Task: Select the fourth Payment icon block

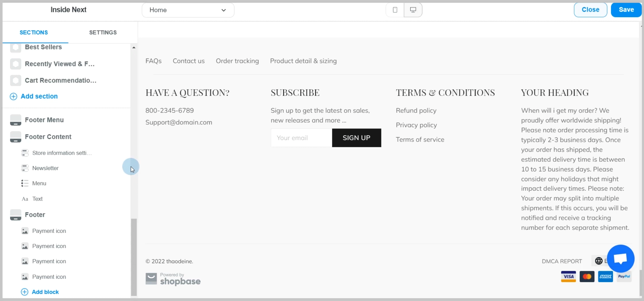Action: tap(49, 277)
